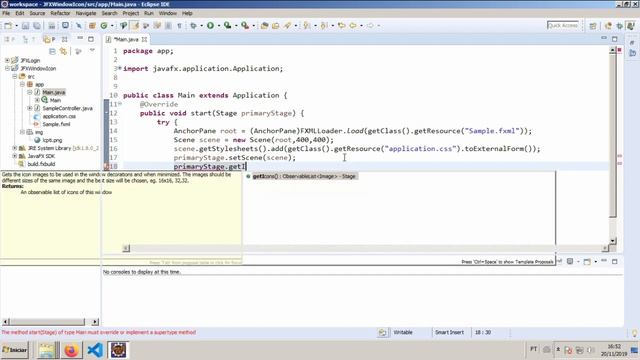Toggle Show Whitespace Characters button
The height and width of the screenshot is (360, 640).
[179, 26]
